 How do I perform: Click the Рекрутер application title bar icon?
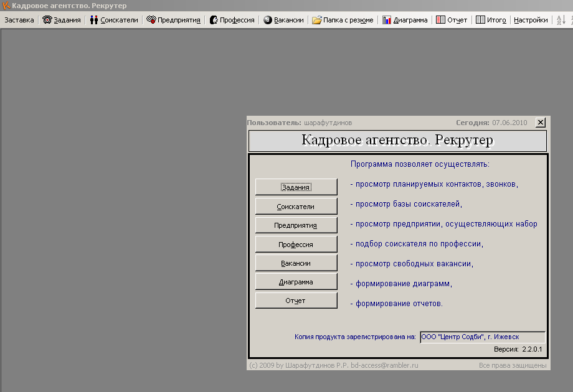click(x=6, y=5)
